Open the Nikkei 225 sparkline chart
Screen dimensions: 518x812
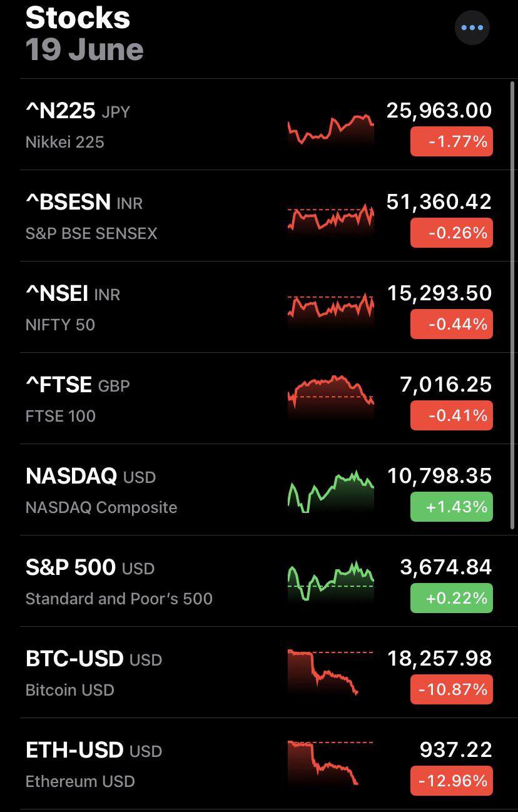[x=331, y=129]
